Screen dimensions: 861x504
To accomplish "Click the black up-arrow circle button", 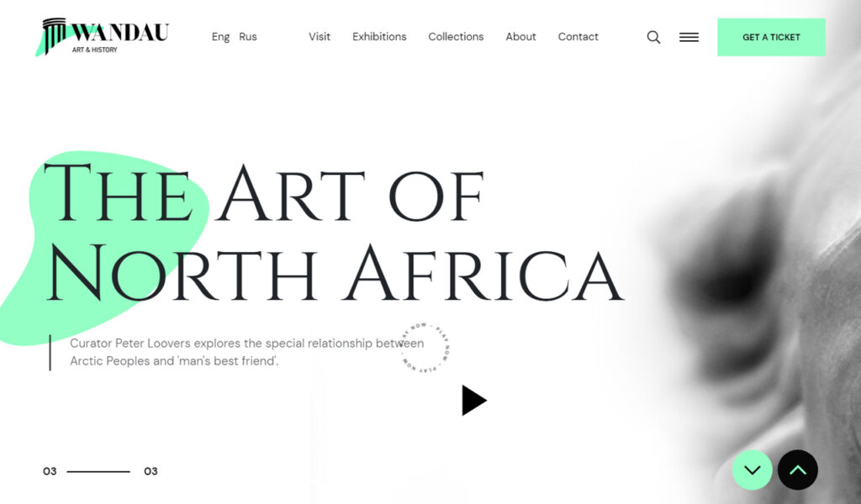I will 798,470.
